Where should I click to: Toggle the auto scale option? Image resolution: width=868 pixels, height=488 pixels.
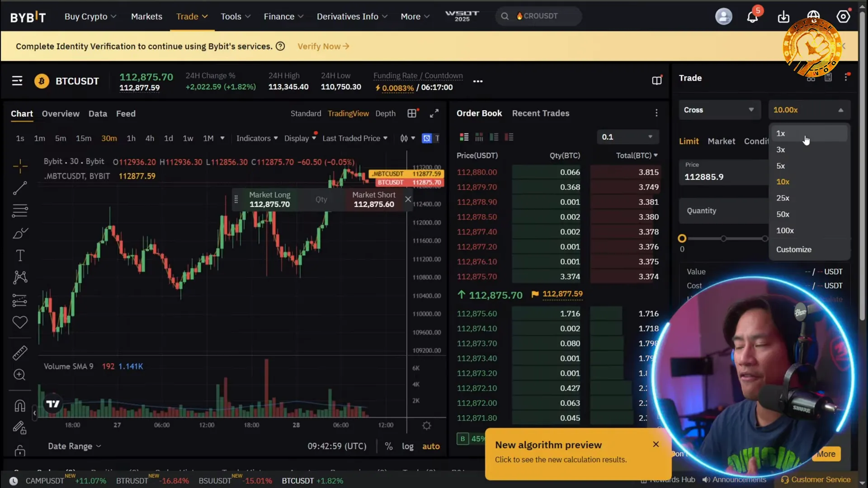tap(431, 446)
